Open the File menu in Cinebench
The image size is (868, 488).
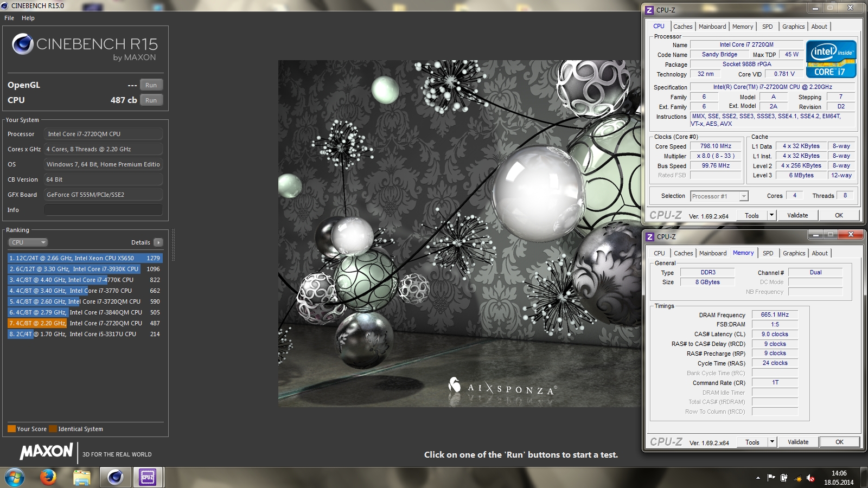[9, 18]
